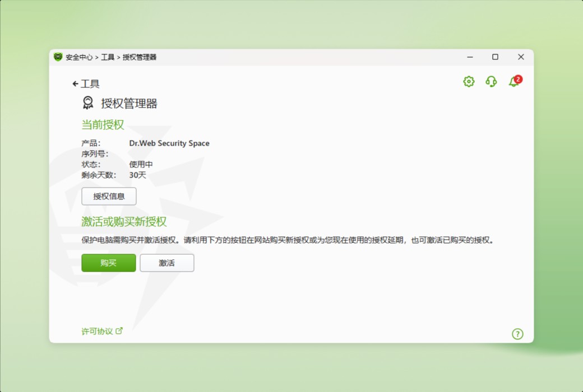Navigate to 安全中心 in the breadcrumb

click(x=78, y=57)
